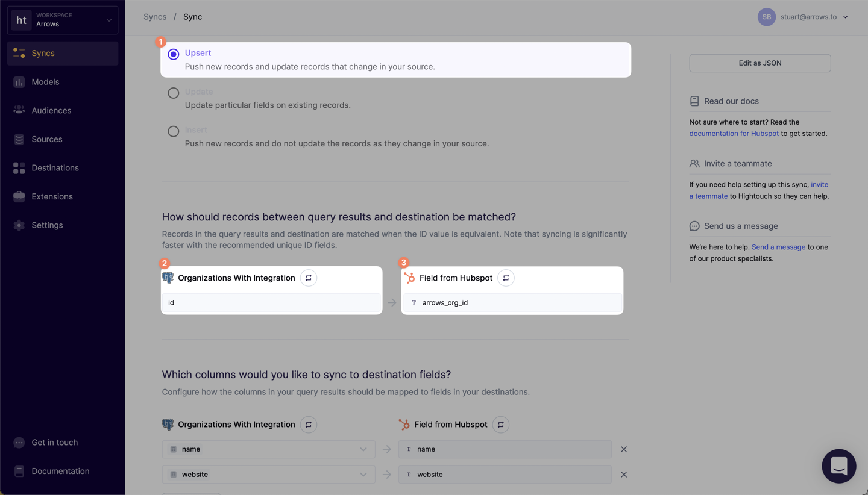Click the Models sidebar icon
This screenshot has width=868, height=495.
(x=19, y=82)
